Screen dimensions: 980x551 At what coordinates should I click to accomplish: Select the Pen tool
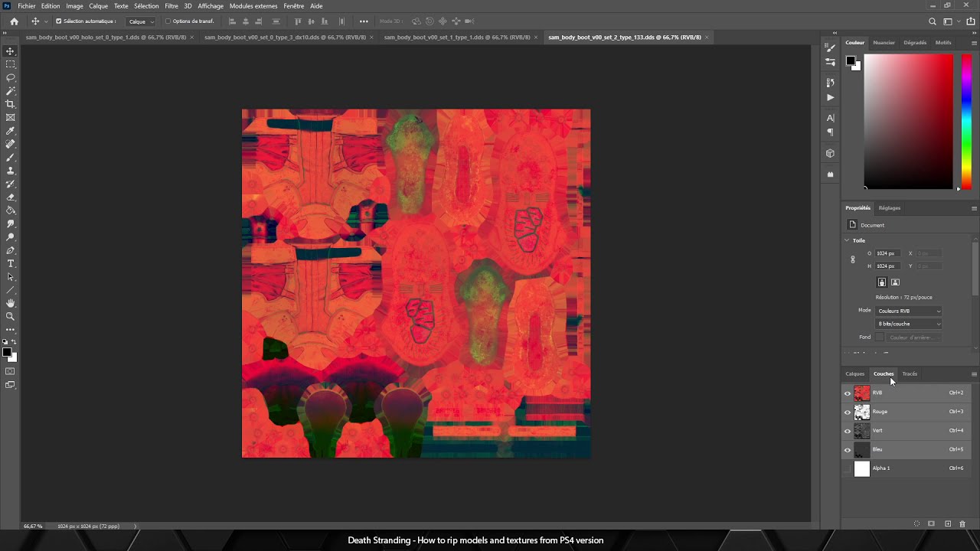click(10, 250)
